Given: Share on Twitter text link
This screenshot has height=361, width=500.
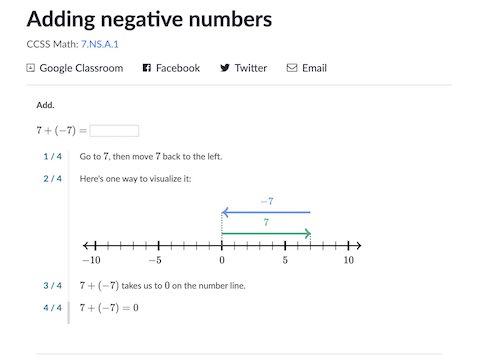Looking at the screenshot, I should [251, 68].
